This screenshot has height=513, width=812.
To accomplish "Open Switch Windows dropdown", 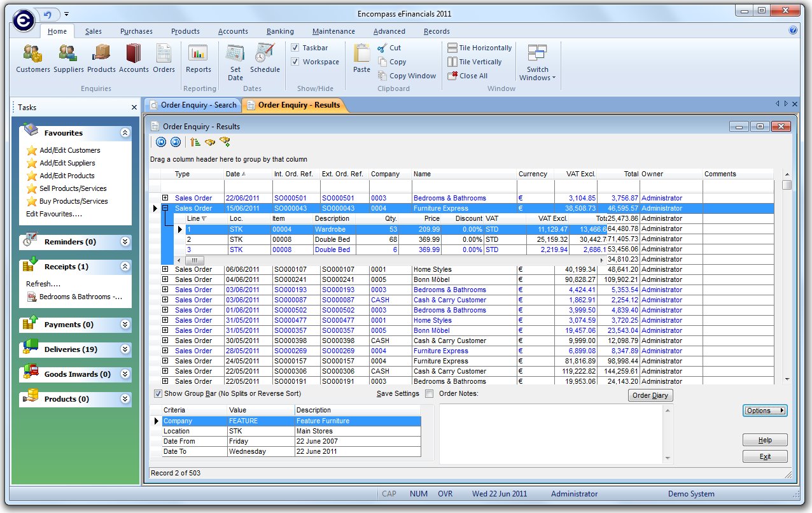I will pos(537,62).
